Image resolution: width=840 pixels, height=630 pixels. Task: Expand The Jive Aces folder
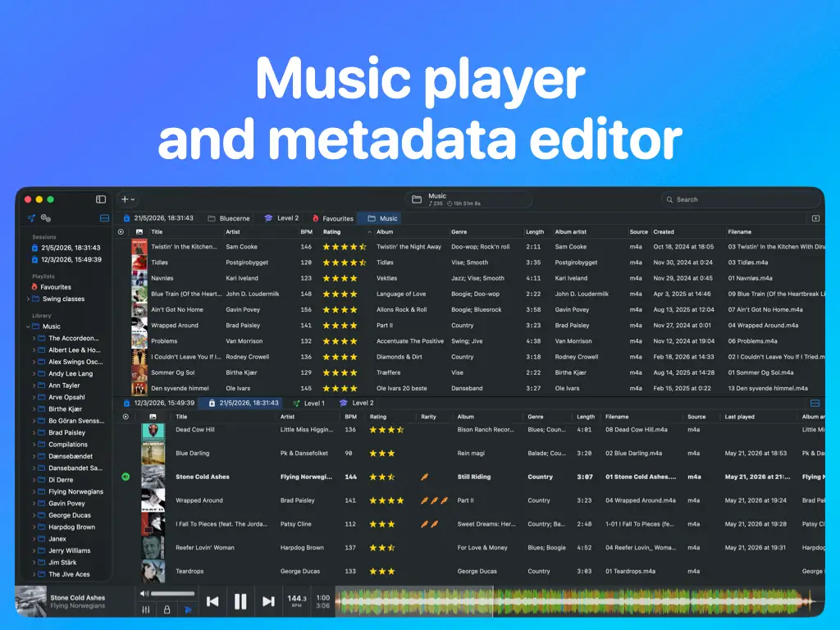[x=34, y=573]
